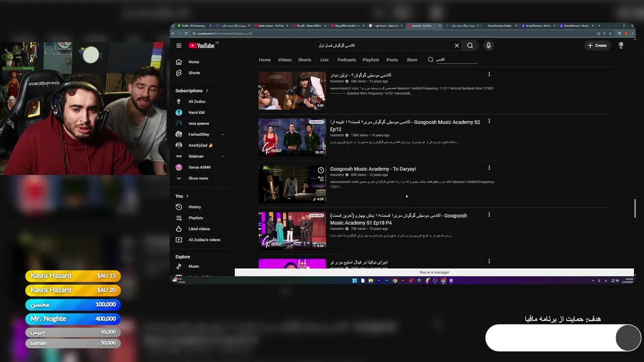Screen dimensions: 644x362
Task: Play the 4:39 studio microphone thumbnail
Action: (292, 184)
